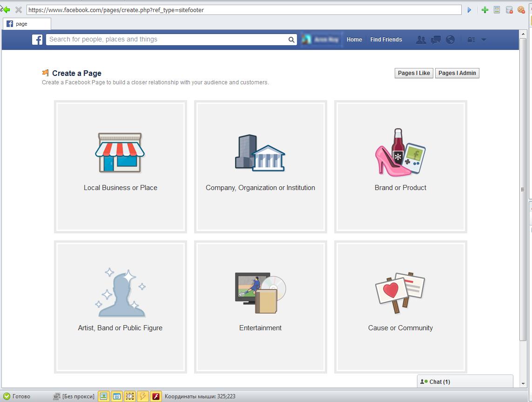Click the scrollbar down arrow
Image resolution: width=532 pixels, height=402 pixels.
point(523,383)
